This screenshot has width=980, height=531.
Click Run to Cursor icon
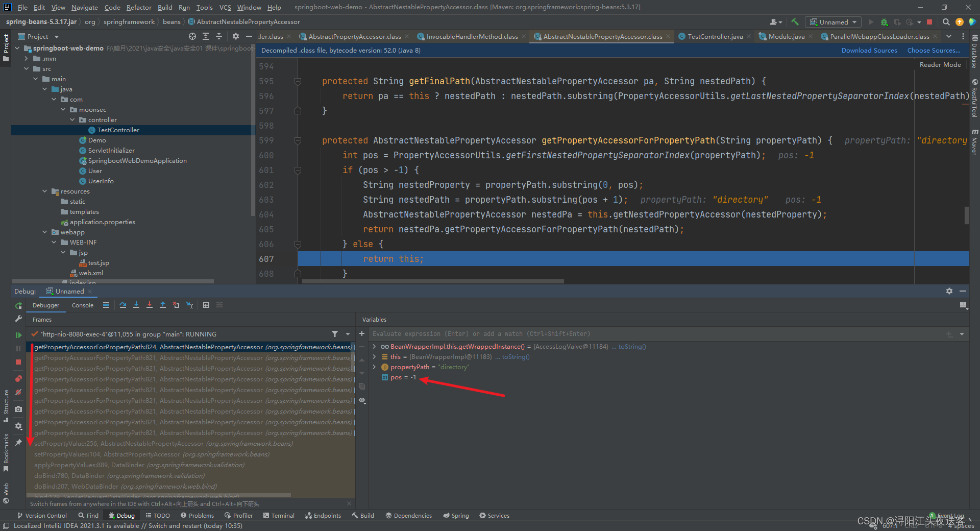point(189,305)
